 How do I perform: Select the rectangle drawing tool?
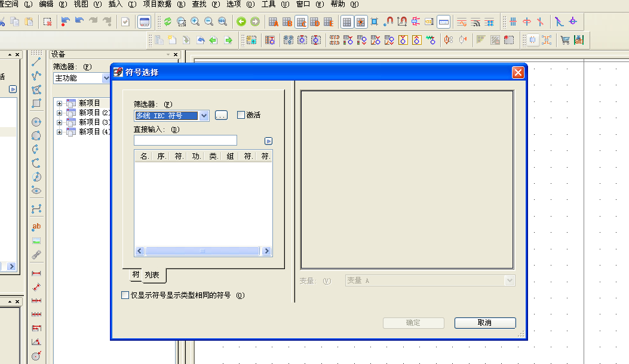click(x=36, y=103)
